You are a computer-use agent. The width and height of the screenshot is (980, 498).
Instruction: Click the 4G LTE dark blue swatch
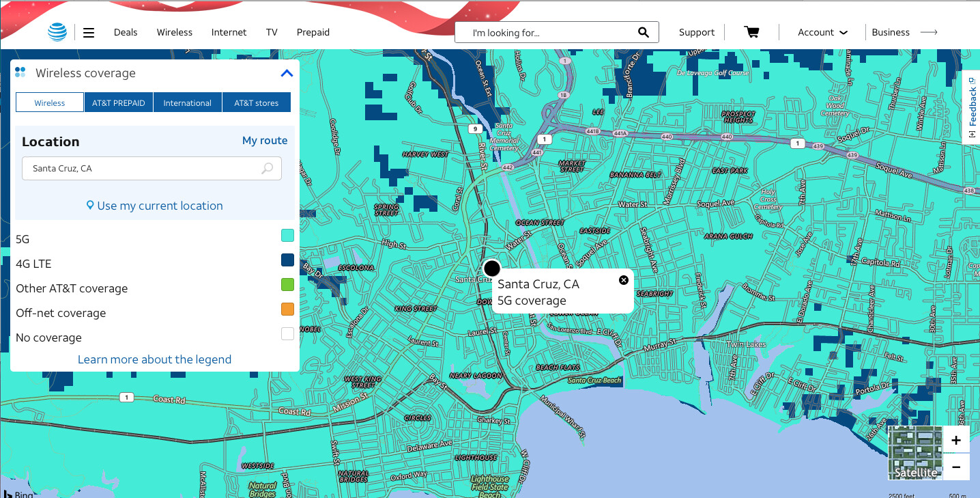(x=287, y=260)
